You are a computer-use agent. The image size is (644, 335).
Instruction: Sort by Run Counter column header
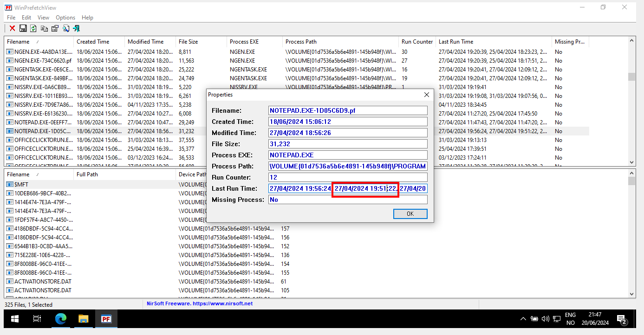pyautogui.click(x=417, y=42)
